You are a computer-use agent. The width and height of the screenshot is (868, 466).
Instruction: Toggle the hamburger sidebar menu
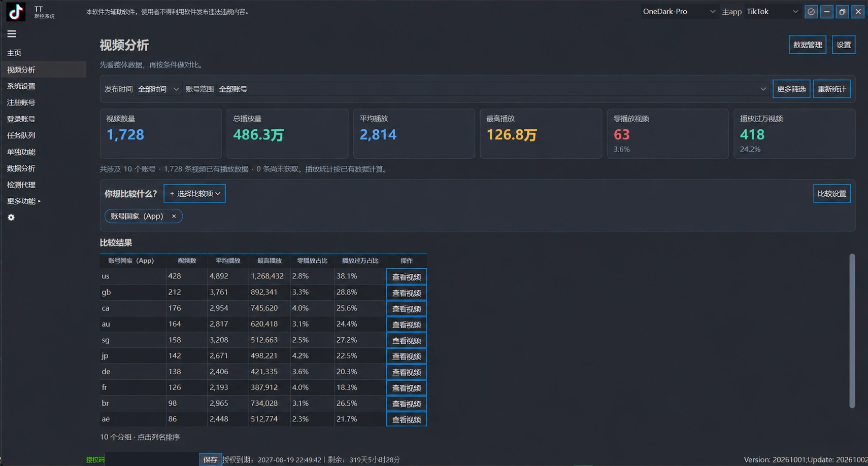click(12, 34)
